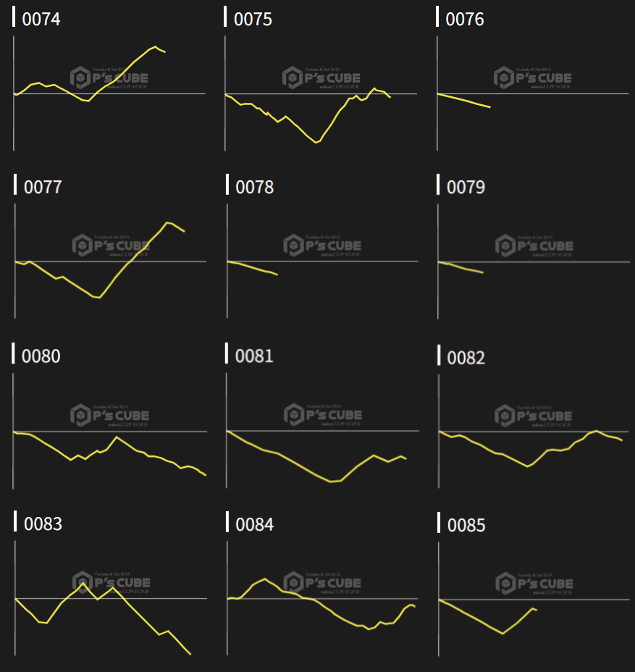Click the P's CUBE logo in chart 0074

pos(109,77)
